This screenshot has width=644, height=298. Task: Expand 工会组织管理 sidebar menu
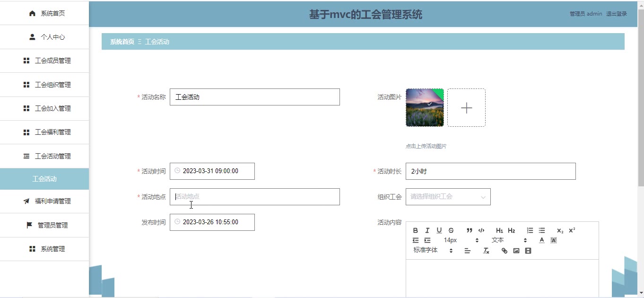(x=44, y=85)
